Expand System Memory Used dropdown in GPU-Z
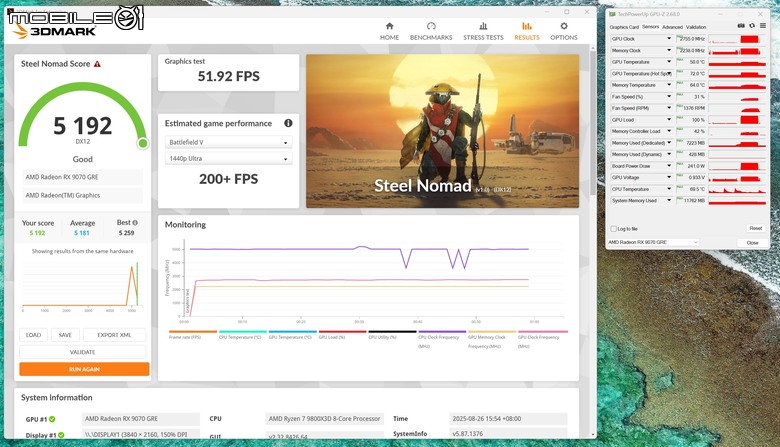The width and height of the screenshot is (780, 447). pos(669,200)
